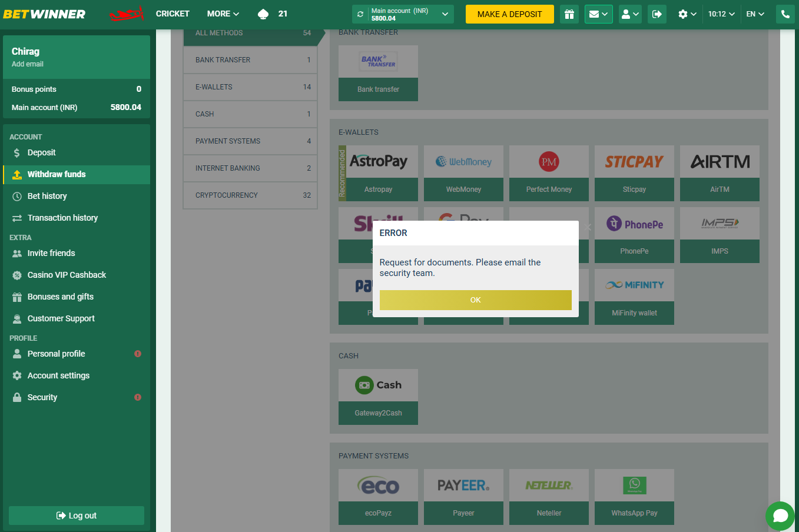Open the 10:12 time zone dropdown
799x532 pixels.
(x=721, y=14)
